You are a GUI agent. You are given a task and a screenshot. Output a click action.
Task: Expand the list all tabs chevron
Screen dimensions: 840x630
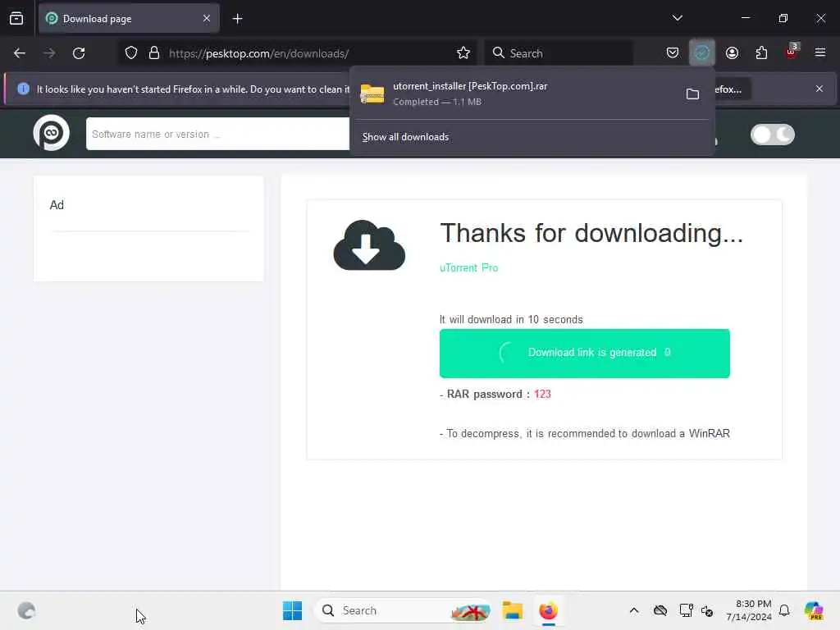pos(677,18)
